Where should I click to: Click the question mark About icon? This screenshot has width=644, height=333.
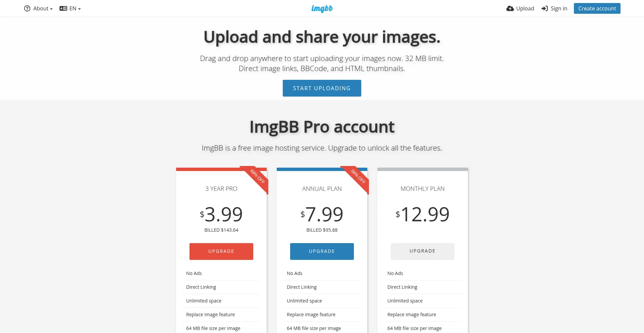[x=27, y=8]
